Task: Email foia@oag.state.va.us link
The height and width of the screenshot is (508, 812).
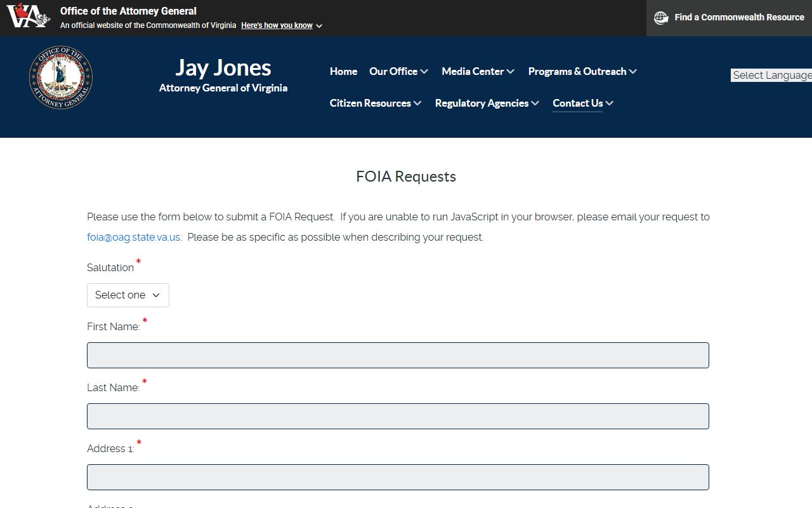Action: (x=134, y=237)
